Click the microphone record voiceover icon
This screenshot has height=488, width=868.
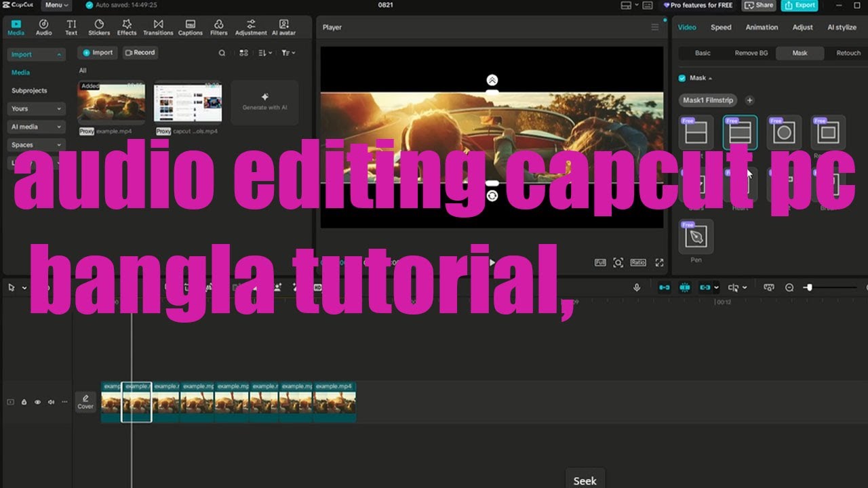point(637,287)
